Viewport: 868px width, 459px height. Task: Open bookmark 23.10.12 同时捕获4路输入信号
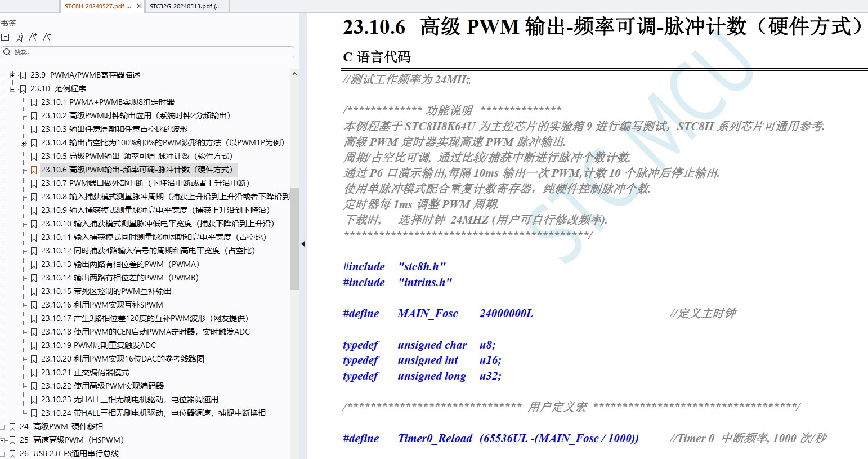148,251
